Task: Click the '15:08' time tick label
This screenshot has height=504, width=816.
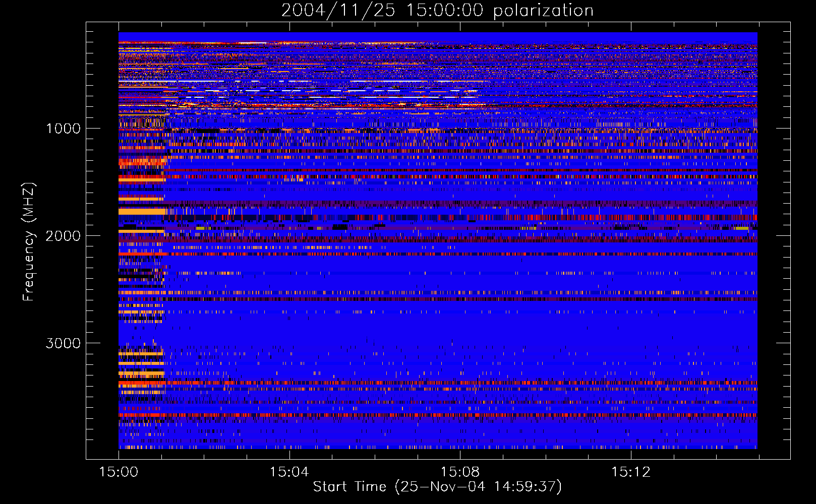Action: click(460, 472)
